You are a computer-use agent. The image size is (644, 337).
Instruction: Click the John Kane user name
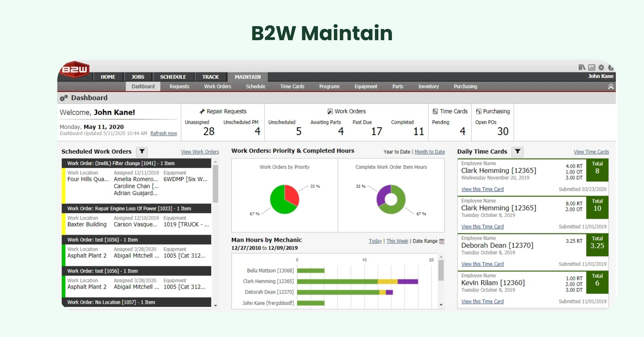[601, 76]
